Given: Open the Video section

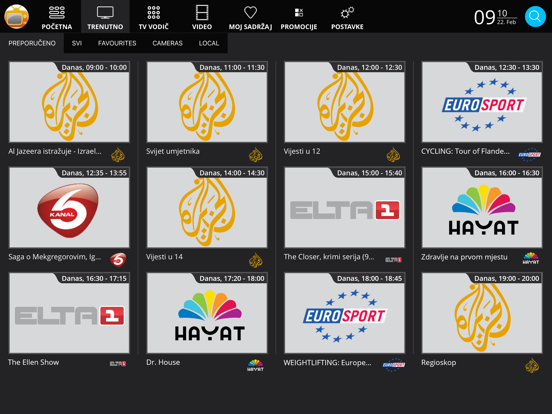Looking at the screenshot, I should coord(202,17).
